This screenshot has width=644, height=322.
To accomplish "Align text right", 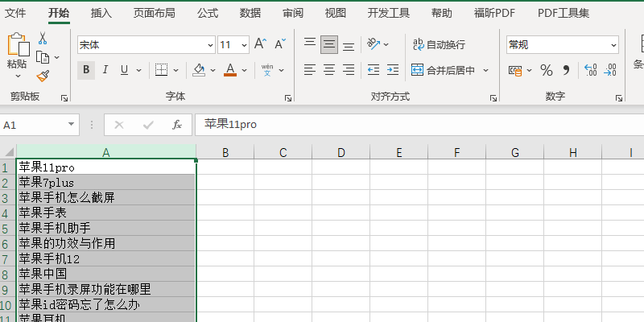I will (349, 70).
